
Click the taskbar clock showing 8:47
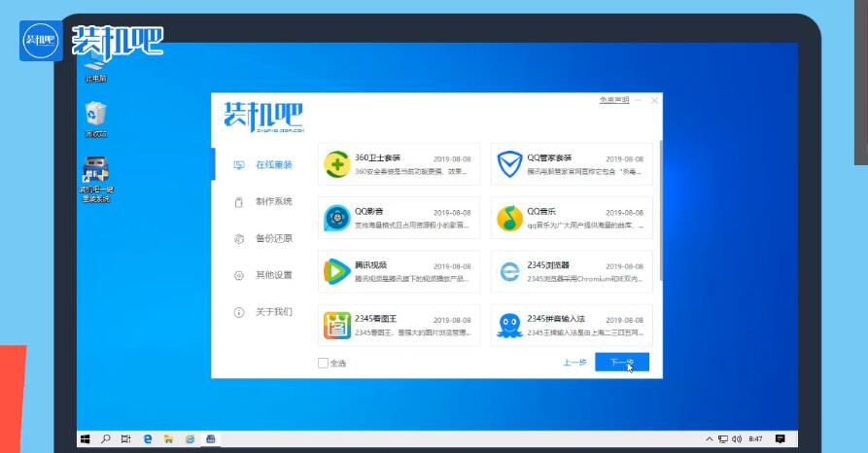(x=755, y=439)
